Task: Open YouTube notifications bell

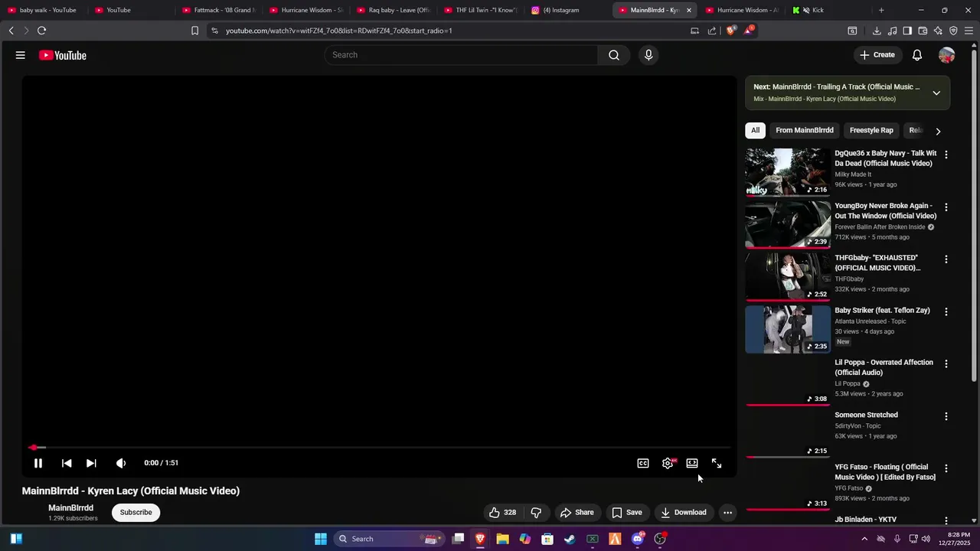Action: (917, 55)
